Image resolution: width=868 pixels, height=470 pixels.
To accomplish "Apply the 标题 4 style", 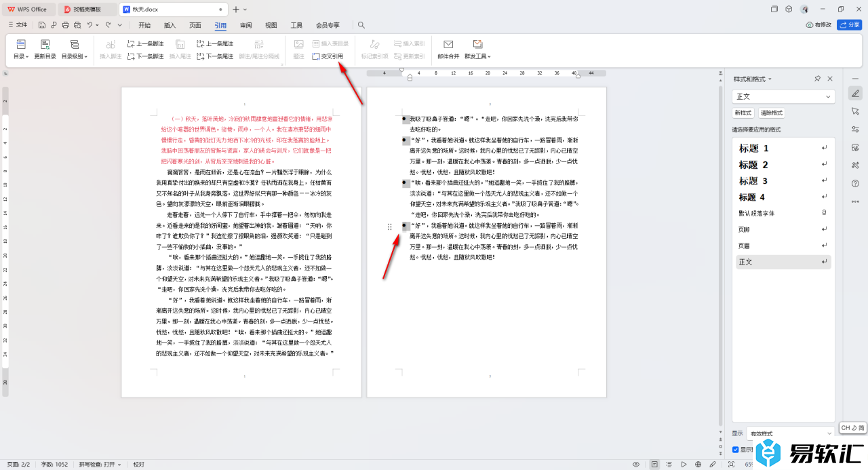I will tap(783, 197).
